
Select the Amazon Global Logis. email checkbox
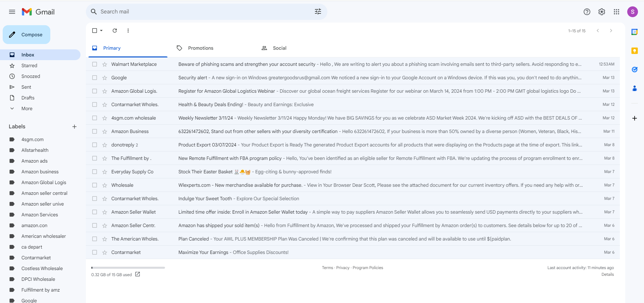click(95, 91)
